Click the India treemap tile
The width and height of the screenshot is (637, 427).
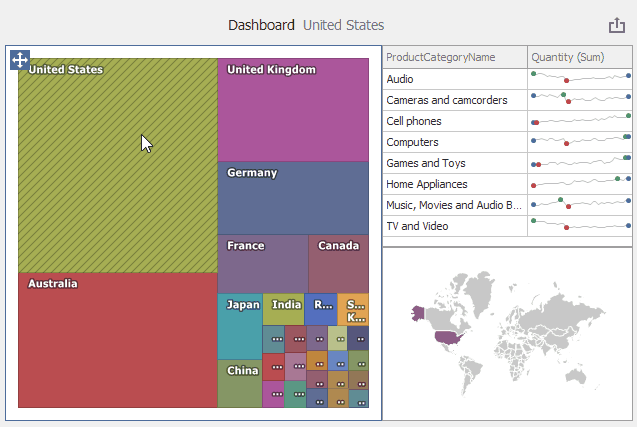pos(283,309)
